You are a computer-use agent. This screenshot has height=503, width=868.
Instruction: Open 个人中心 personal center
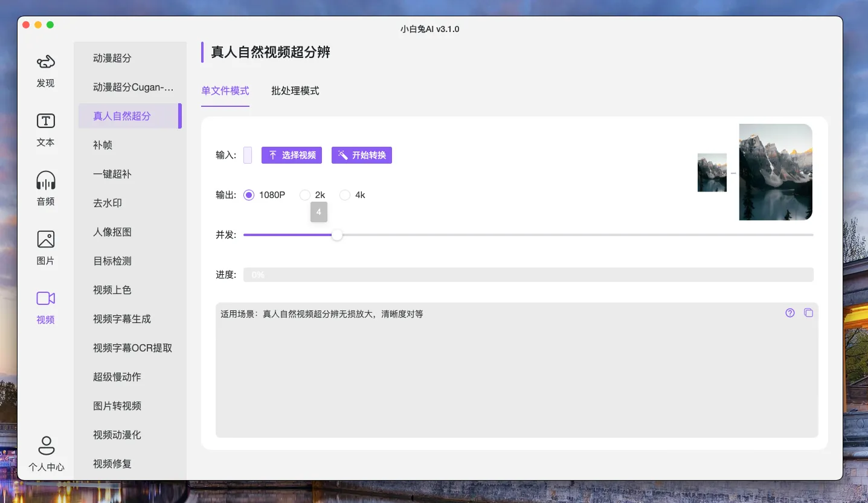(x=47, y=454)
